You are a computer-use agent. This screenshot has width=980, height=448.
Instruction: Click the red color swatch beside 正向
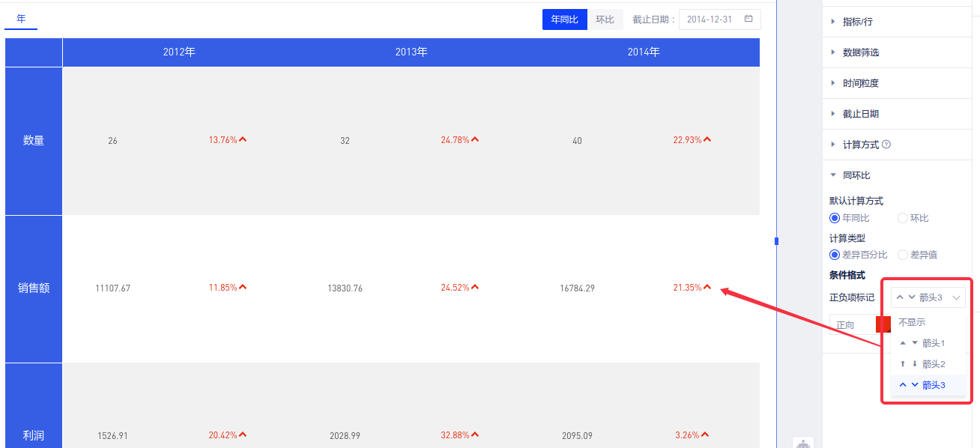(883, 324)
